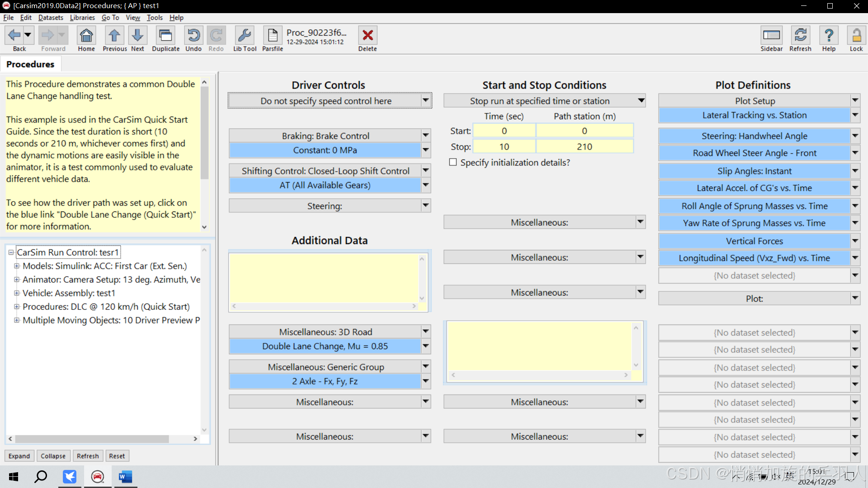868x488 pixels.
Task: Expand Procedures: DLC @ 120 km/h node
Action: coord(17,307)
